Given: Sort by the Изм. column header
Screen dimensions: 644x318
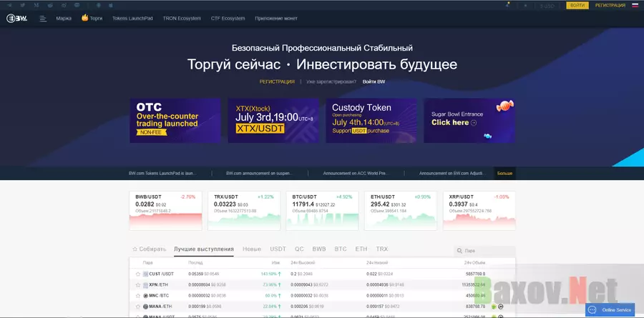Looking at the screenshot, I should pyautogui.click(x=275, y=262).
